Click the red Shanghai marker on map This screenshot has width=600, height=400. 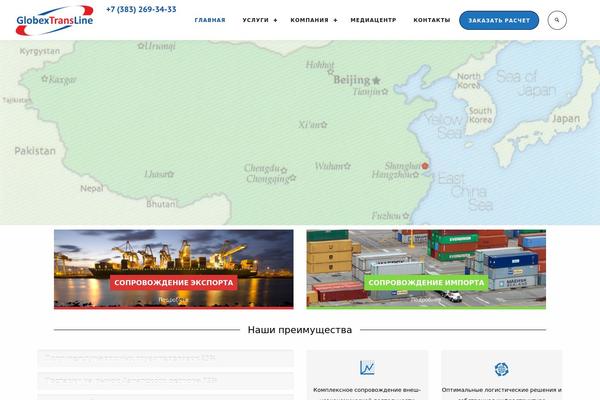(425, 166)
